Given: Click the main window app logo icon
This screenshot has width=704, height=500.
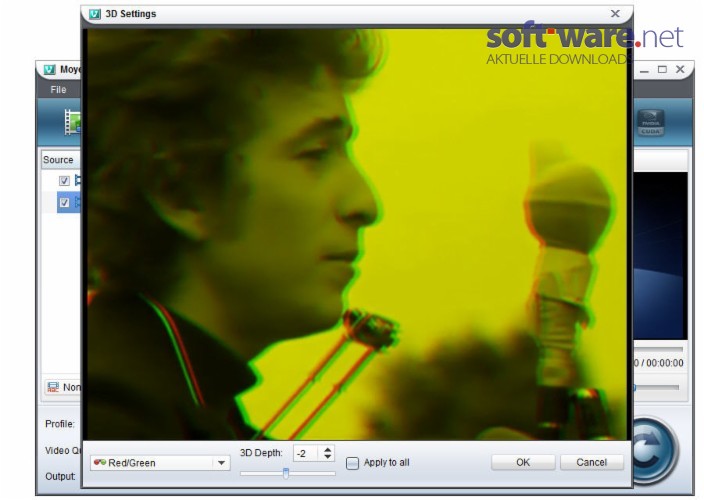Looking at the screenshot, I should [49, 70].
